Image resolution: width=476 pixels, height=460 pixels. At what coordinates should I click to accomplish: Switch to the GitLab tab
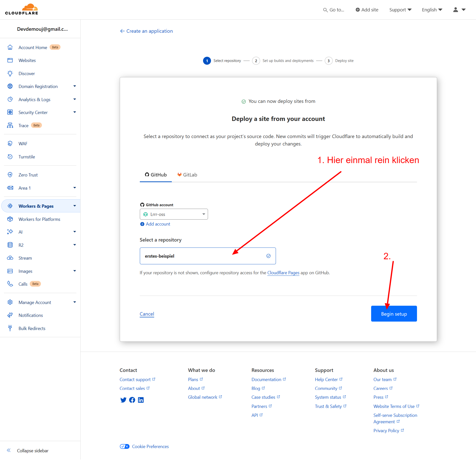[x=187, y=175]
